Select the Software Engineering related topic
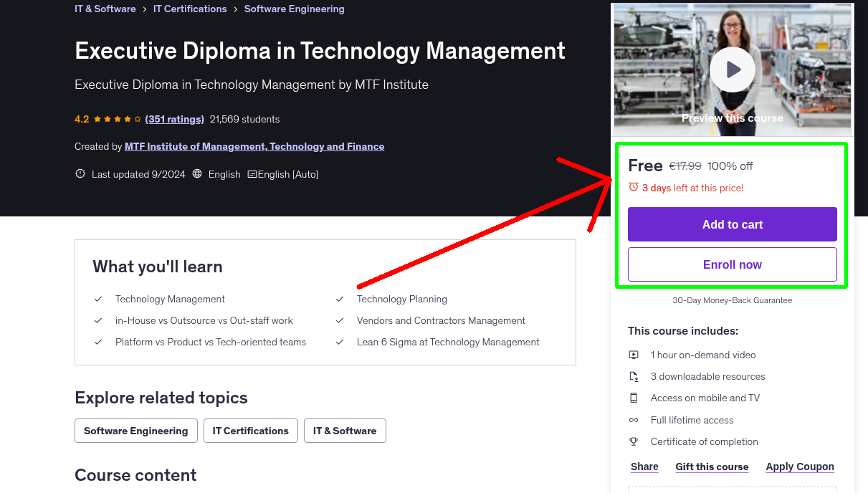The height and width of the screenshot is (493, 868). click(135, 431)
